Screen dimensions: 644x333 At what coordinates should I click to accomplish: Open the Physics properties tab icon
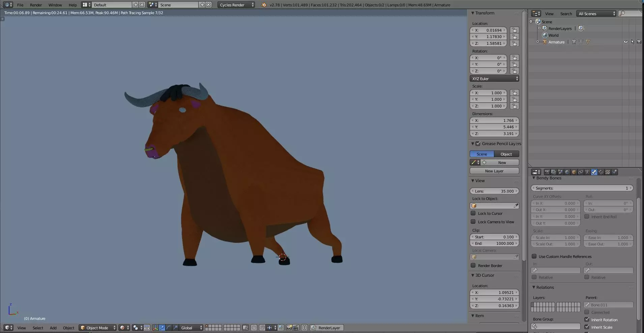point(614,172)
